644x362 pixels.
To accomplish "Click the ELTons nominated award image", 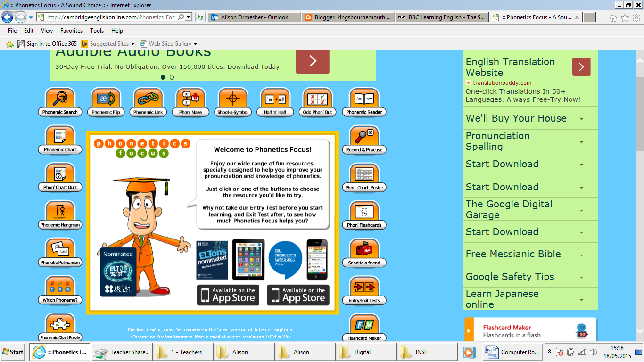I will click(x=212, y=260).
